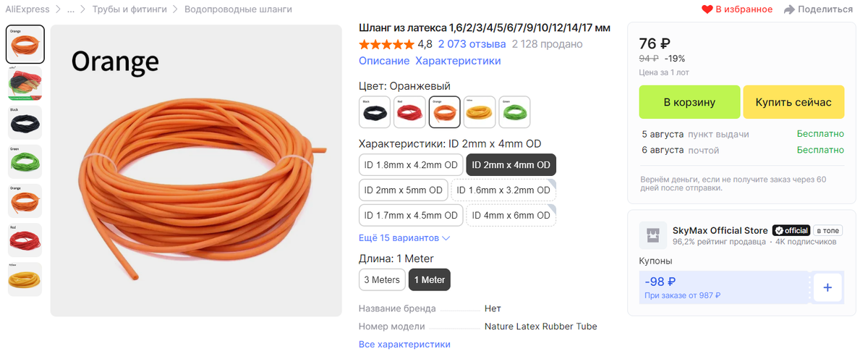868x362 pixels.
Task: Expand the breadcrumb ellipsis
Action: 71,9
